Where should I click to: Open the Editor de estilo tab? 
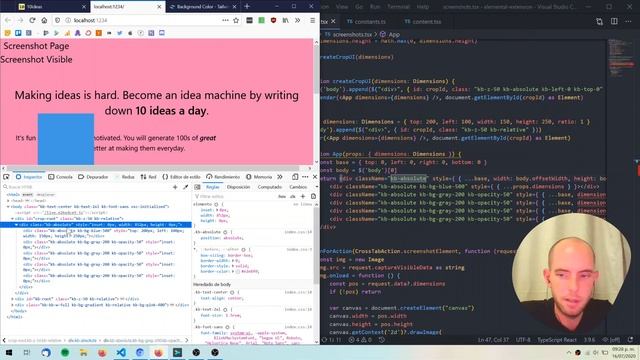[x=181, y=177]
